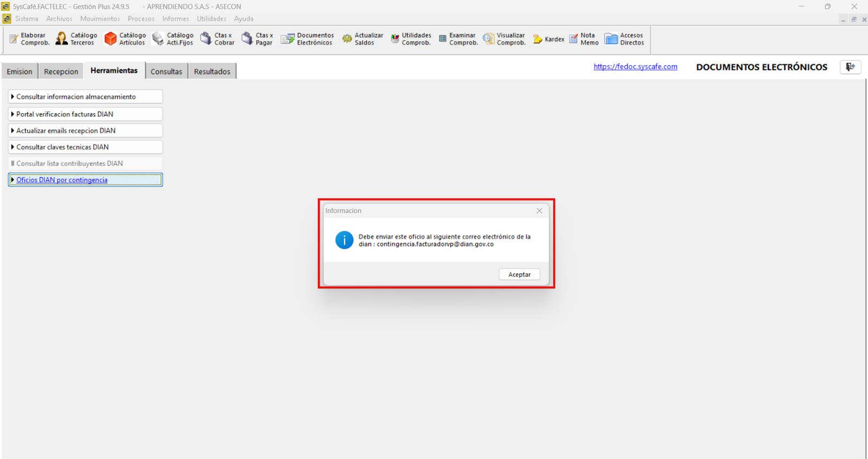Expand Consultar claves tecnicas DIAN
Image resolution: width=868 pixels, height=459 pixels.
click(85, 147)
